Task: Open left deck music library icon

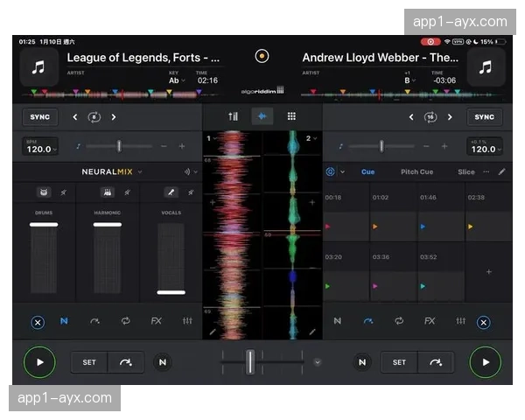Action: coord(38,67)
